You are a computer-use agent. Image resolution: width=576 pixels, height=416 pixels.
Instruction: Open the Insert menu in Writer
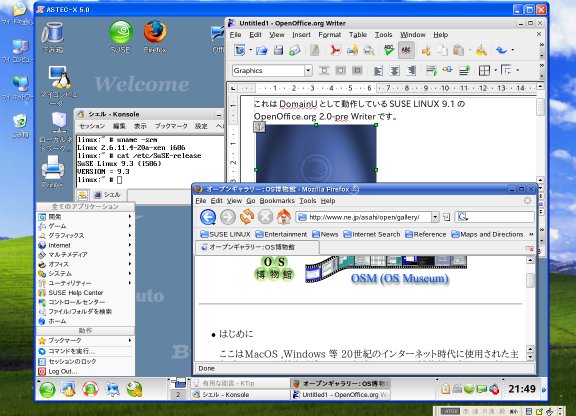click(301, 35)
